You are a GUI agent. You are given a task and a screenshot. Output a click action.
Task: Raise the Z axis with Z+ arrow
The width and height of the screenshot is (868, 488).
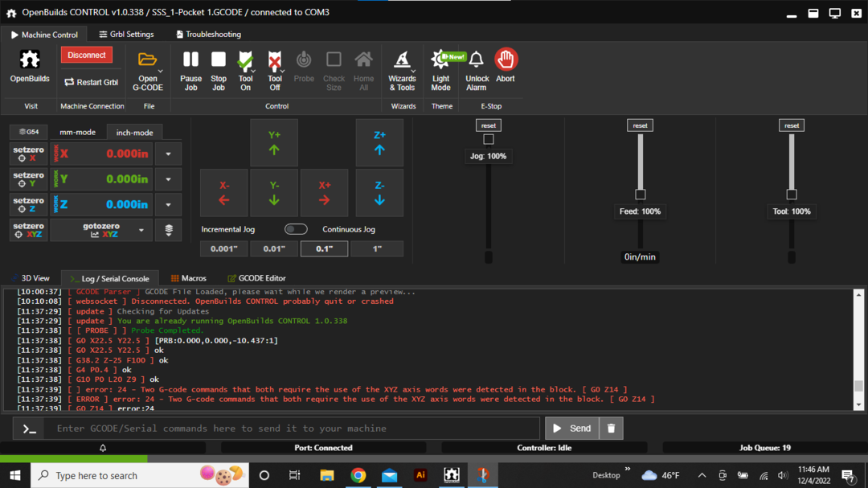click(x=379, y=143)
